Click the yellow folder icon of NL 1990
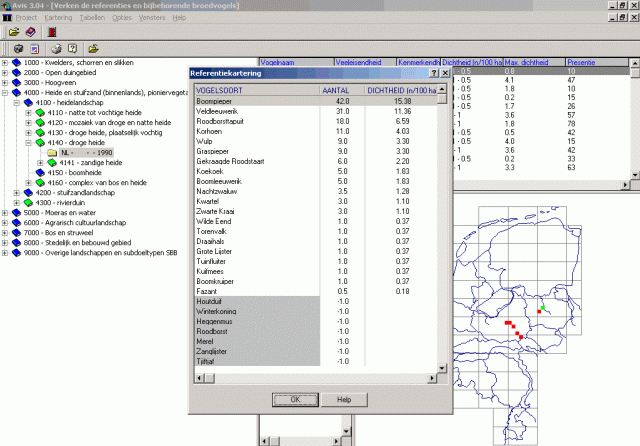640x446 pixels. pos(52,153)
